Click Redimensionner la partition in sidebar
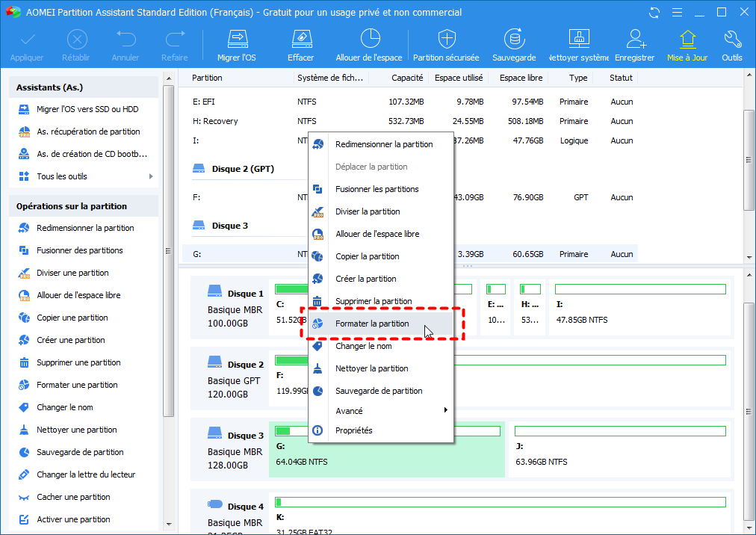 point(84,228)
